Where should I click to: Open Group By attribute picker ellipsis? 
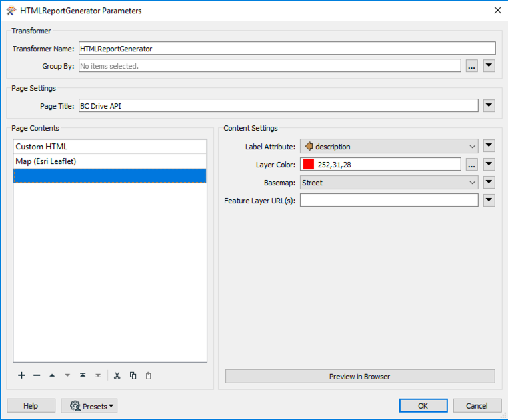tap(472, 66)
